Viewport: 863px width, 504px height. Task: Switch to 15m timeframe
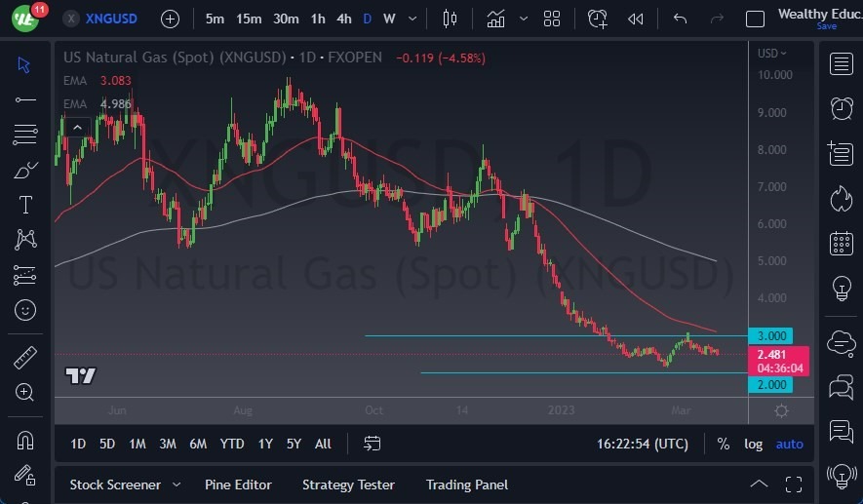point(249,19)
